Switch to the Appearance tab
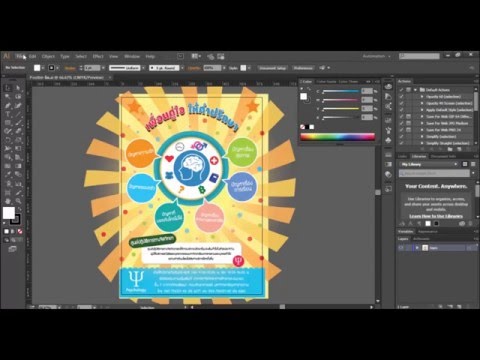 pos(428,231)
